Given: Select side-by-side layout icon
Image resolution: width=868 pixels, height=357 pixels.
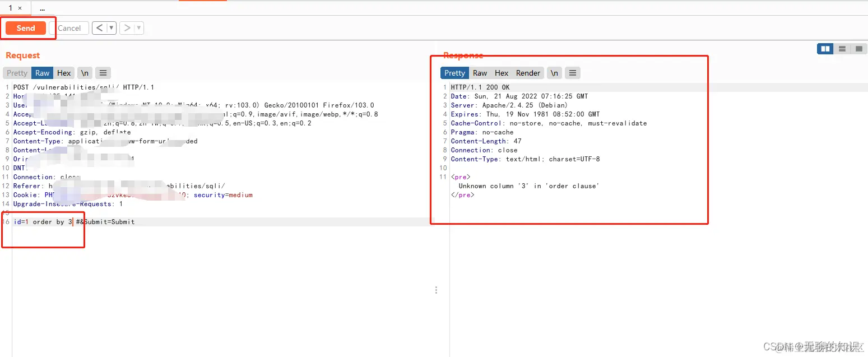Looking at the screenshot, I should 825,49.
